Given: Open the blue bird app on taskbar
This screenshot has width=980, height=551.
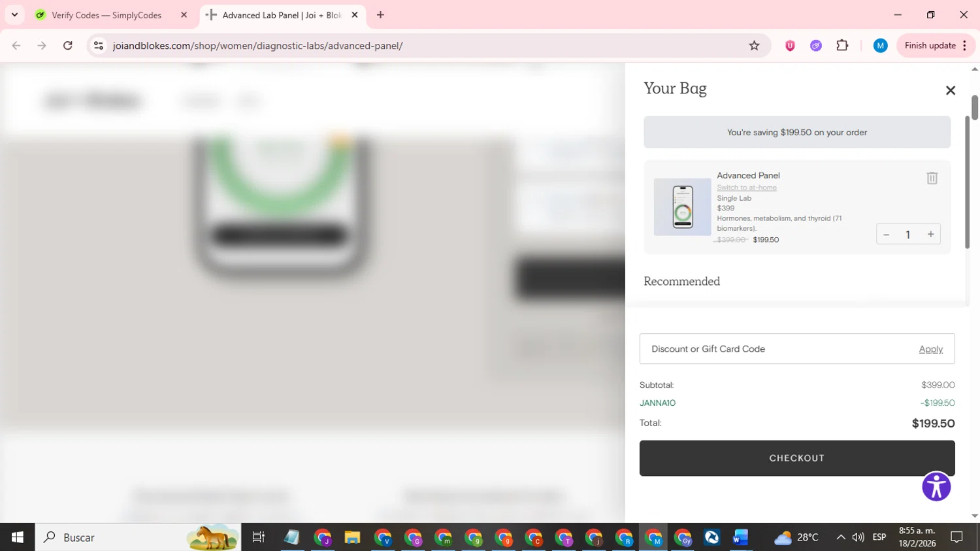Looking at the screenshot, I should pyautogui.click(x=711, y=537).
